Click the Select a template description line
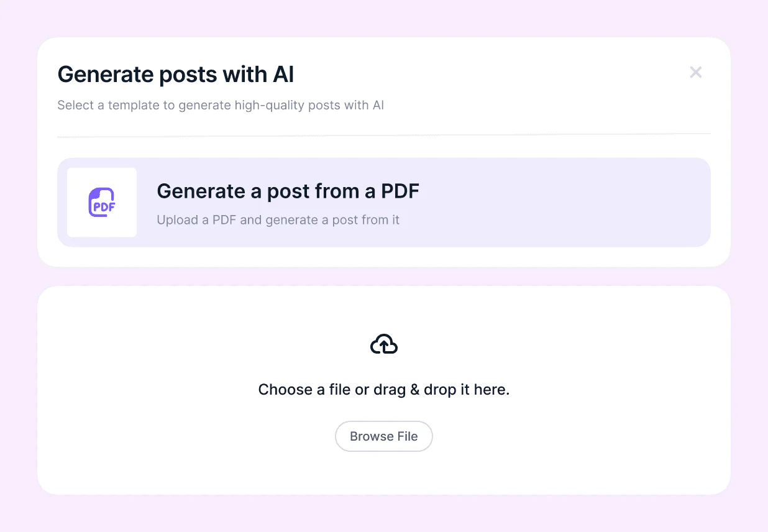The image size is (768, 532). point(221,105)
